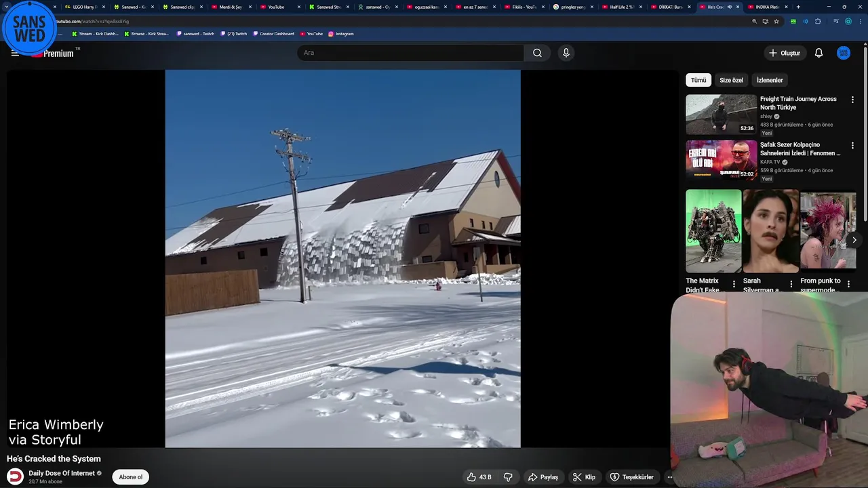Open the account avatar menu

[844, 53]
